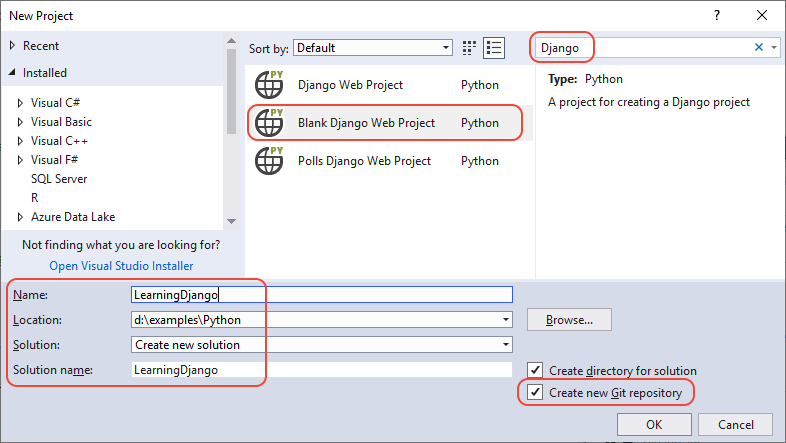Switch to medium icons list view

[493, 48]
